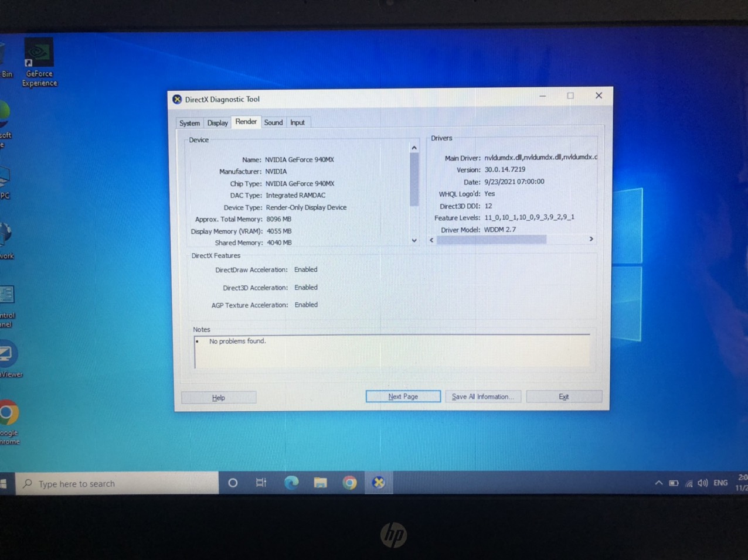Click the Direct3D Acceleration 'Enabled' value

[306, 288]
